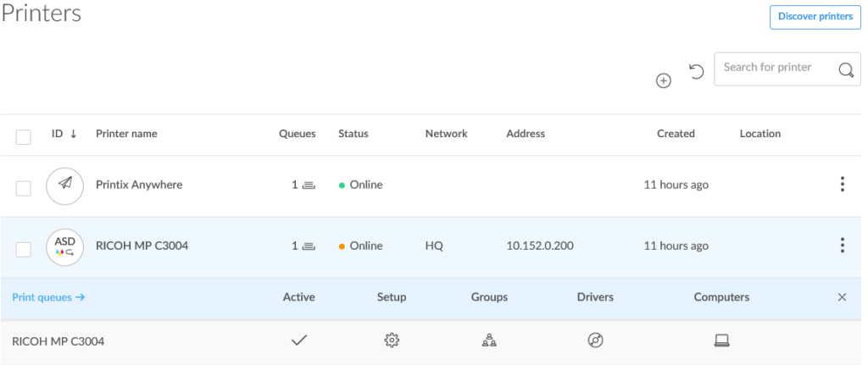
Task: Click Printix Anywhere Online status
Action: (x=366, y=185)
